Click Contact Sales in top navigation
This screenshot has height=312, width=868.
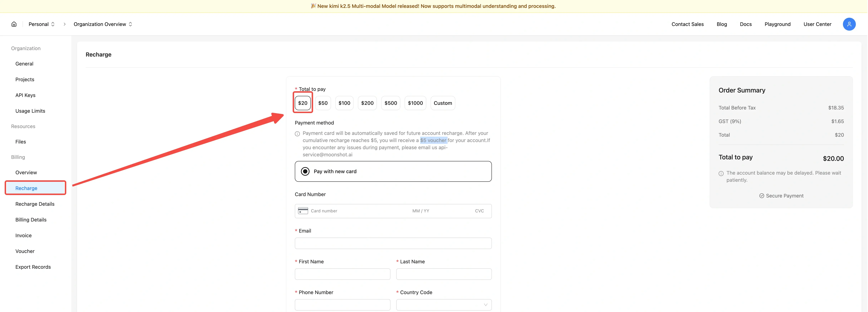(x=687, y=24)
